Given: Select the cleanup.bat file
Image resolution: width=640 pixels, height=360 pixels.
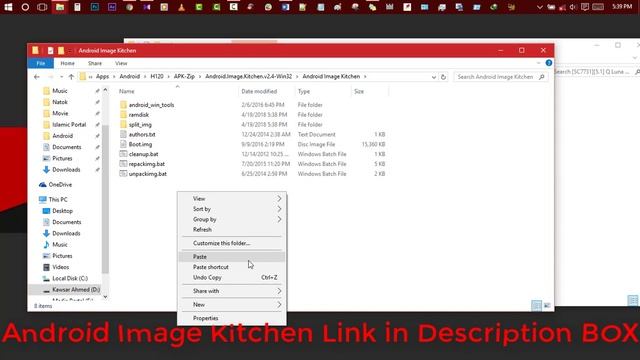Looking at the screenshot, I should tap(143, 154).
